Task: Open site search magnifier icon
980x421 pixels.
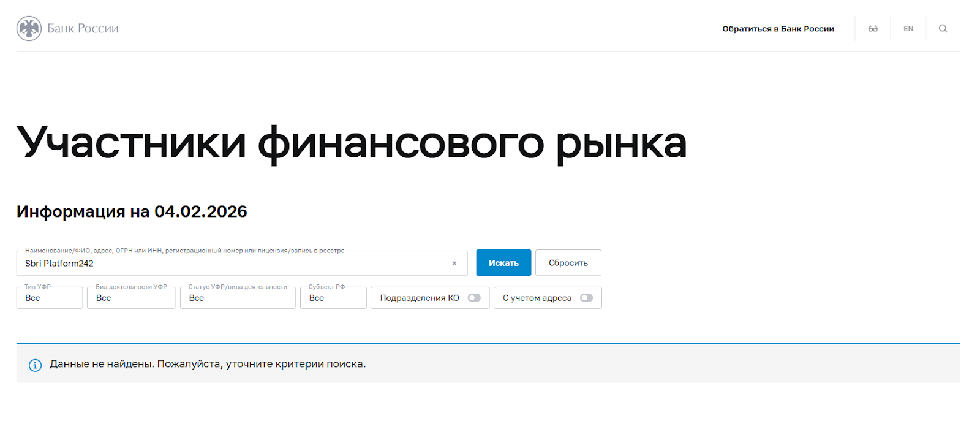Action: [x=943, y=29]
